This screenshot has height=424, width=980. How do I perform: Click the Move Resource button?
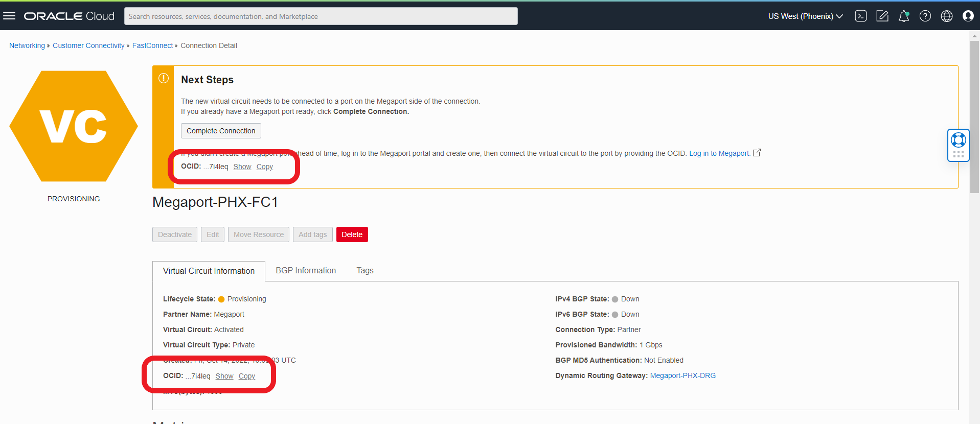pyautogui.click(x=259, y=234)
